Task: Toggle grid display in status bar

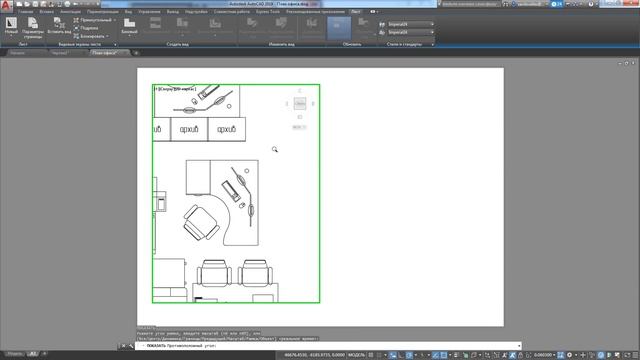Action: [371, 355]
